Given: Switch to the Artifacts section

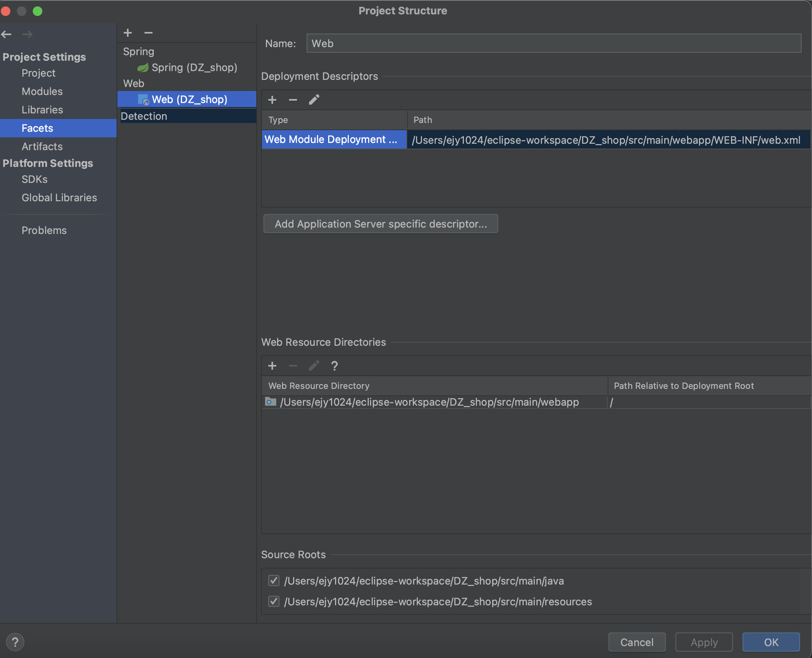Looking at the screenshot, I should coord(42,147).
